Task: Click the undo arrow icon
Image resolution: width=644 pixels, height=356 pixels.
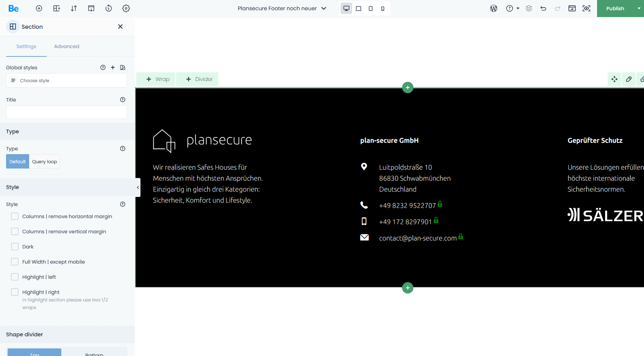Action: (x=543, y=8)
